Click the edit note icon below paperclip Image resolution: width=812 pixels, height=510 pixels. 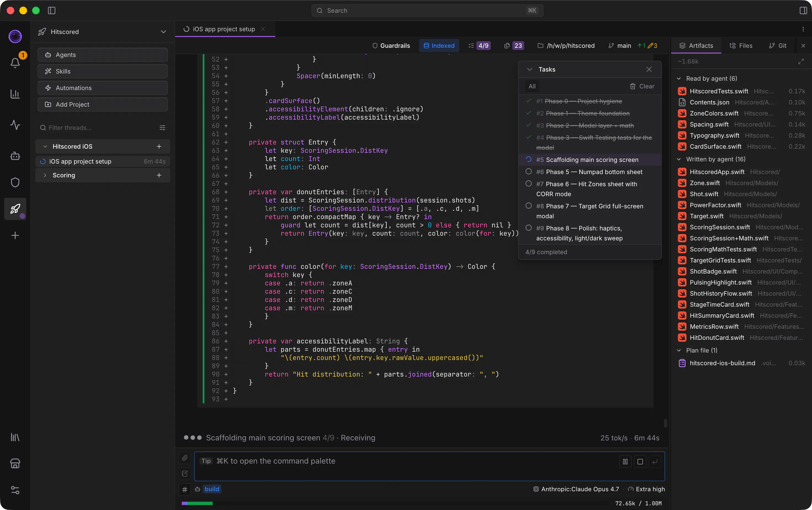click(x=185, y=474)
